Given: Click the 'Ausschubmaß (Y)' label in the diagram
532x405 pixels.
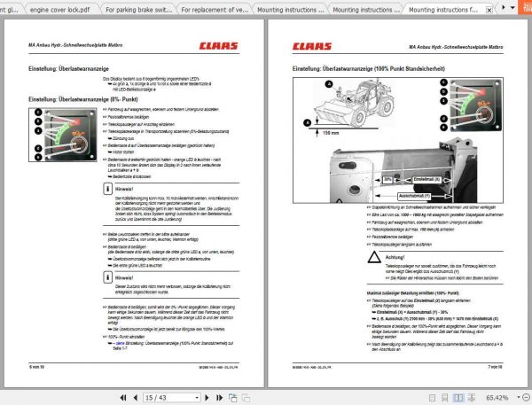Looking at the screenshot, I should coord(414,196).
